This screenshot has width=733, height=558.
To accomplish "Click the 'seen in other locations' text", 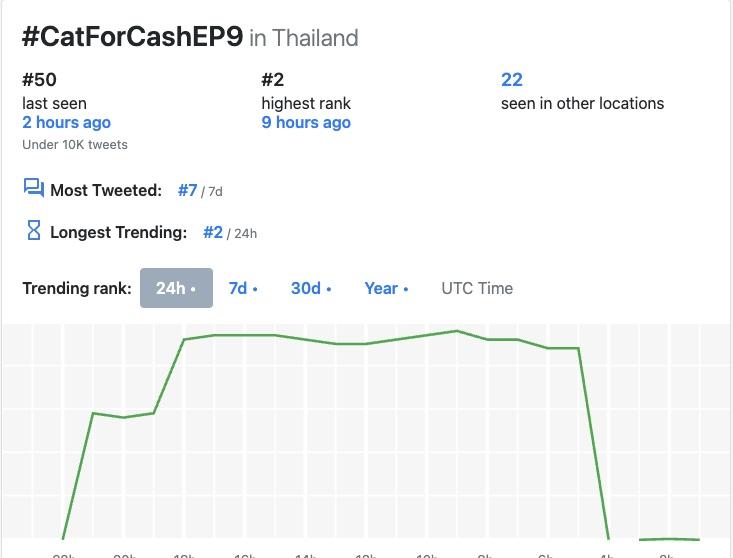I will (582, 103).
